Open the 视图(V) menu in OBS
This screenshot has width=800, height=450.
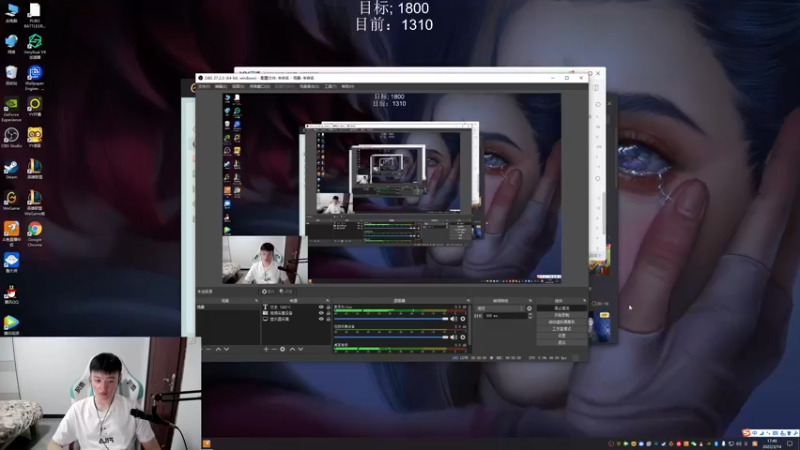(238, 86)
